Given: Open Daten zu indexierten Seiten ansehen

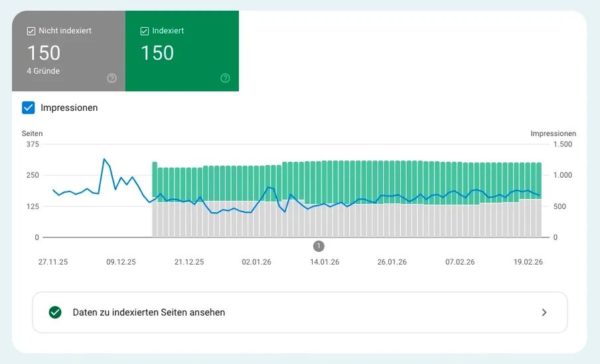Looking at the screenshot, I should coord(149,312).
